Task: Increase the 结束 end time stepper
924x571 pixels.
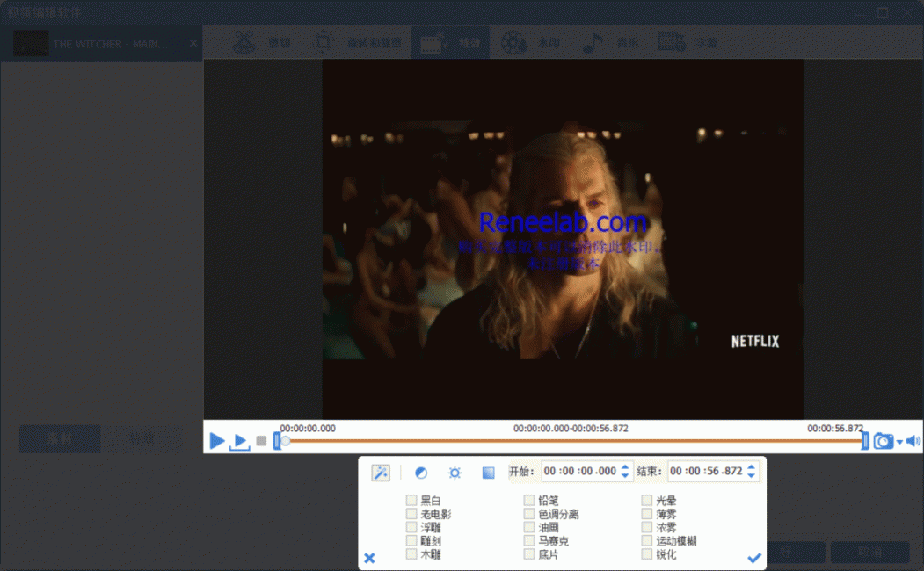Action: [751, 467]
